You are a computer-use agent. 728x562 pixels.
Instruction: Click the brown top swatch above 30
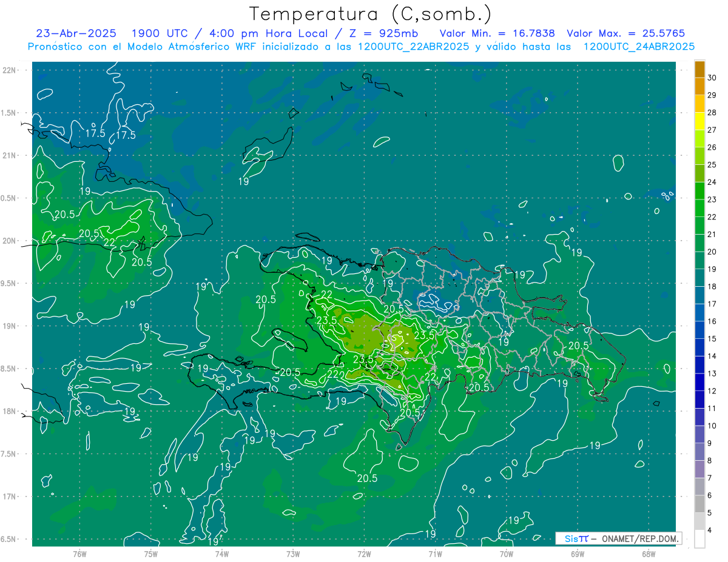click(699, 70)
